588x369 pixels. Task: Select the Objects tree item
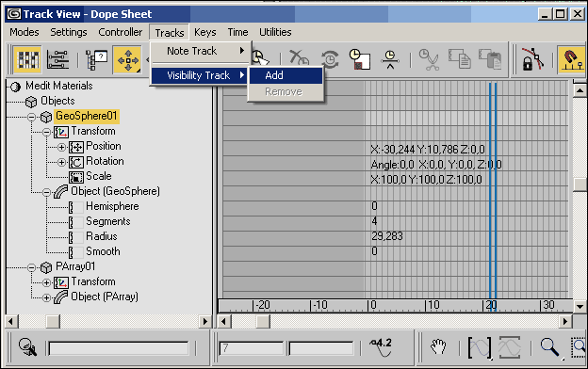pos(57,101)
